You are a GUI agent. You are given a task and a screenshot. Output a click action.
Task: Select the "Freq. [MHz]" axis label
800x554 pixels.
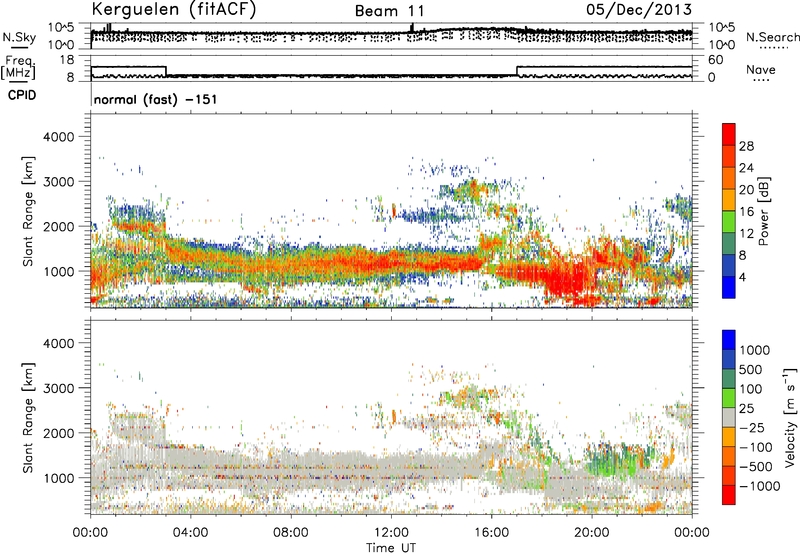(x=18, y=67)
